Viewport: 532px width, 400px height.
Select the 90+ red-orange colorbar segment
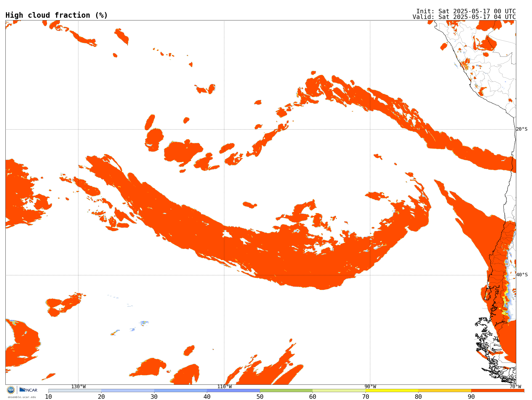click(x=498, y=391)
